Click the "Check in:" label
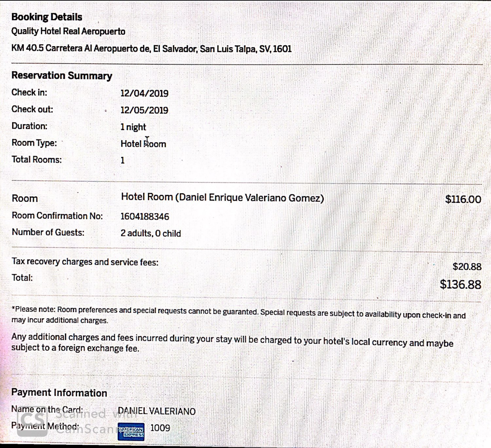 pyautogui.click(x=29, y=92)
